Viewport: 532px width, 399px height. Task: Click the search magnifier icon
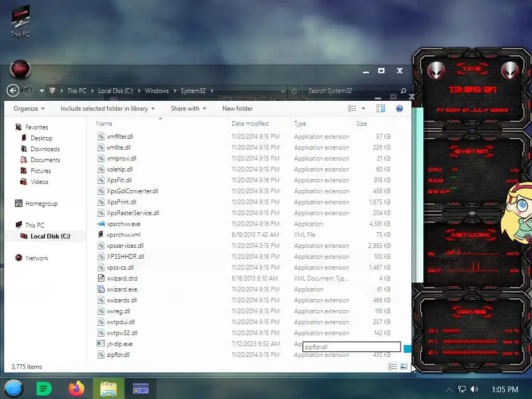403,91
